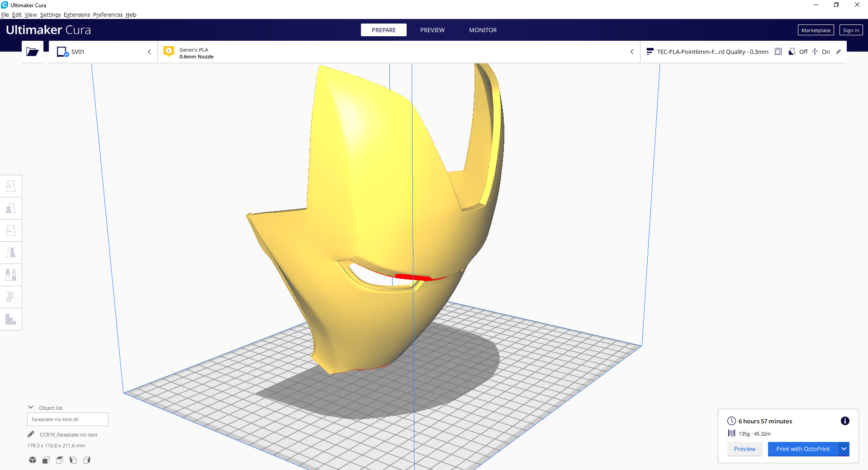The height and width of the screenshot is (470, 868).
Task: Open the Extensions menu
Action: pyautogui.click(x=77, y=14)
